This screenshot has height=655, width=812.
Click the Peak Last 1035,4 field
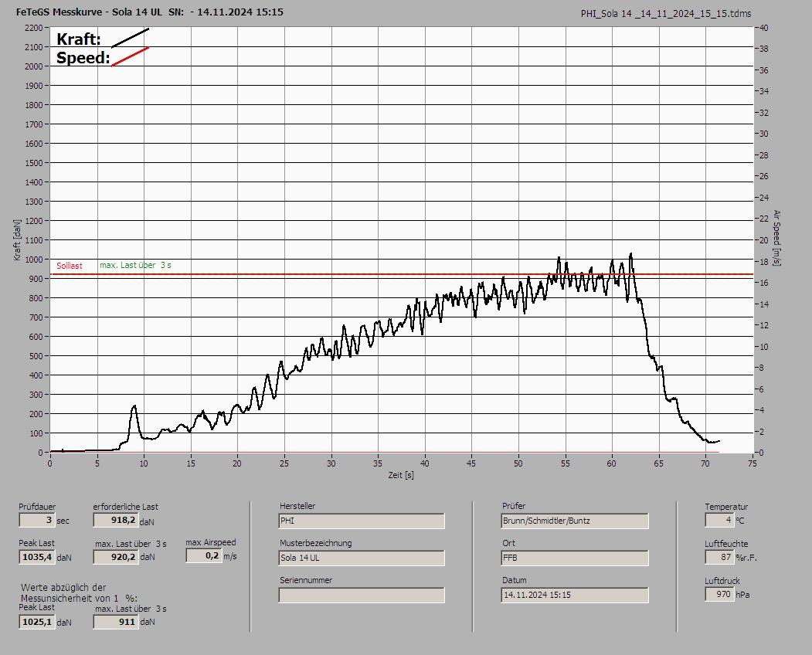[x=37, y=557]
